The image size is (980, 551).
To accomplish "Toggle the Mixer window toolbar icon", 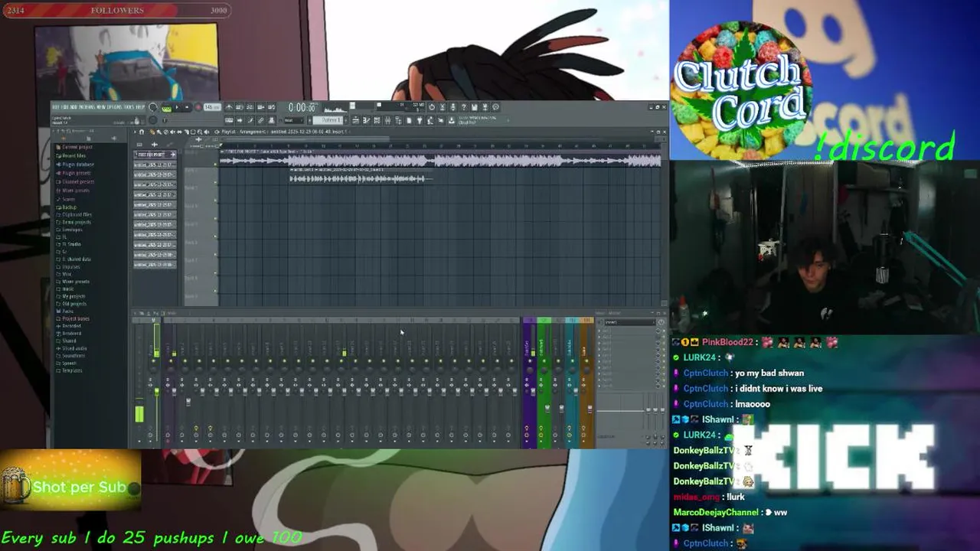I will pyautogui.click(x=387, y=120).
